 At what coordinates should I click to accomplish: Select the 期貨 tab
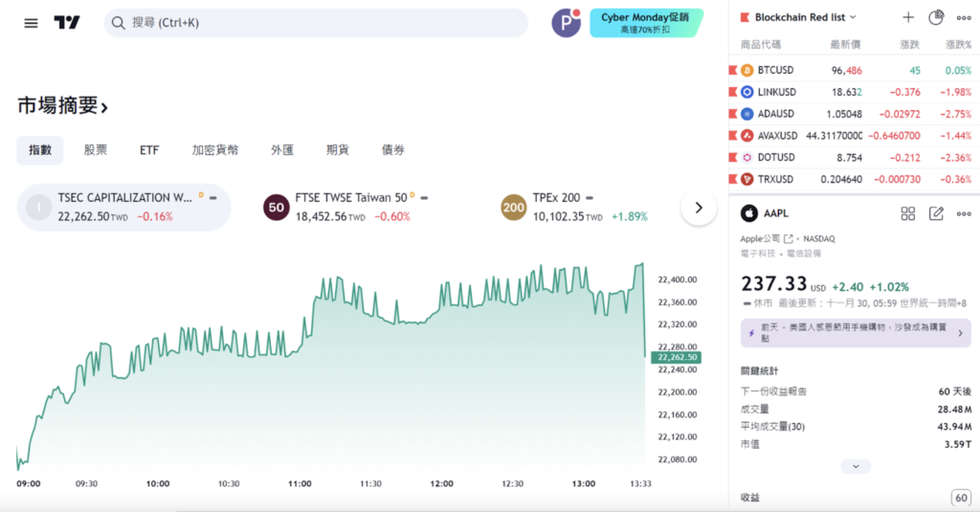coord(338,150)
